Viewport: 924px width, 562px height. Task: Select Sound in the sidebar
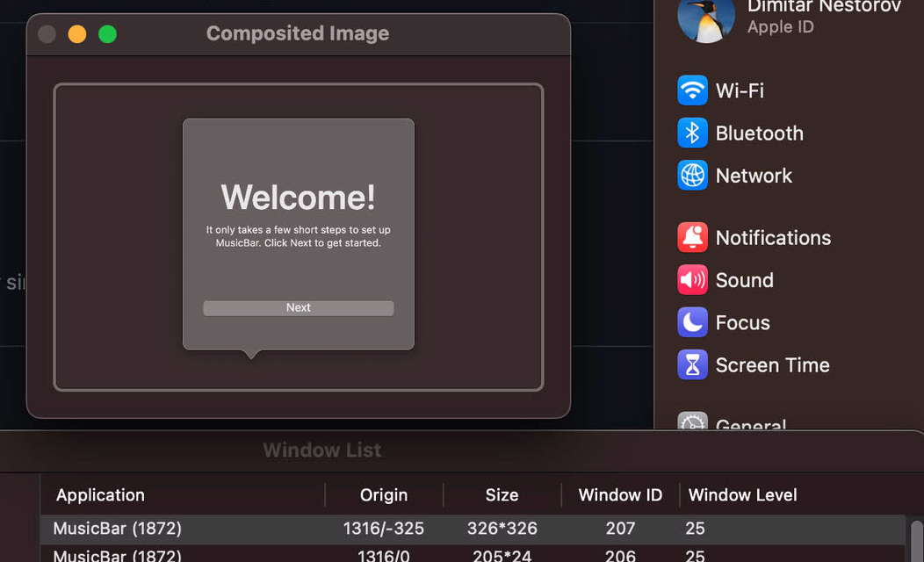click(744, 280)
